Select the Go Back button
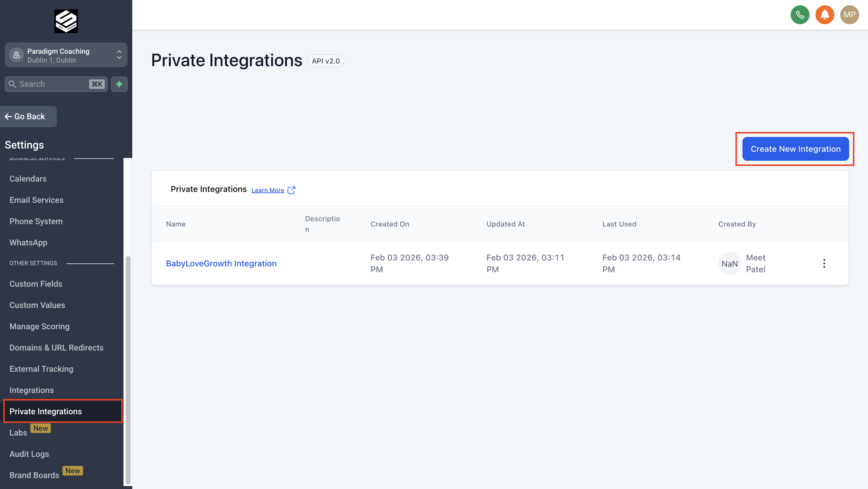This screenshot has height=489, width=868. click(28, 116)
